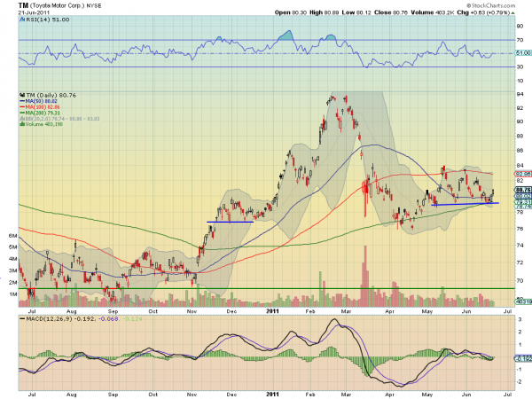Click the 'Aug' label under the price panel
532x399 pixels.
[x=71, y=311]
